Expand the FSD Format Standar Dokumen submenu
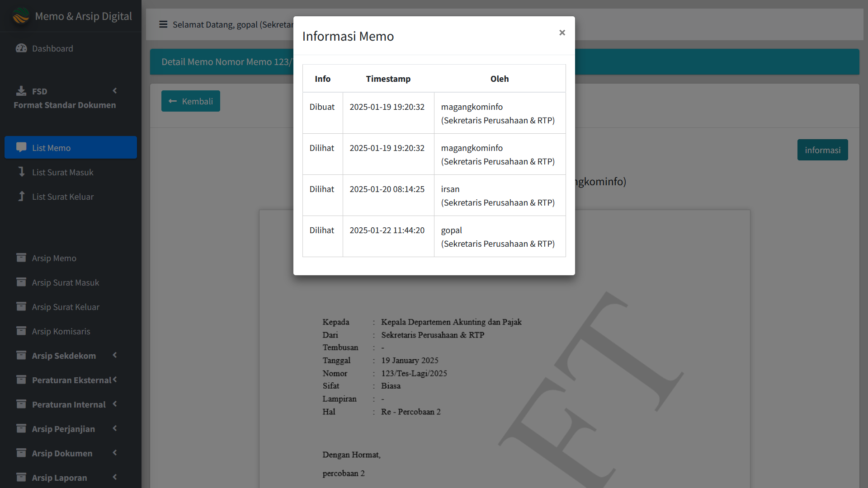 [115, 91]
